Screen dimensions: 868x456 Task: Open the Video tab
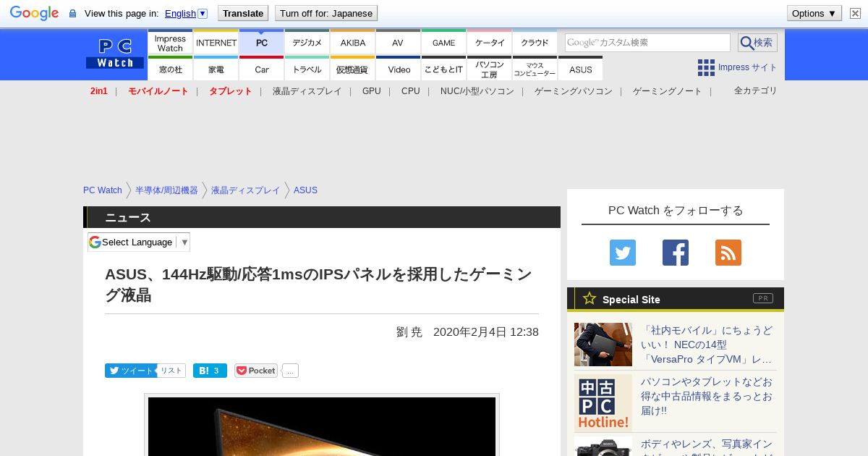click(399, 69)
